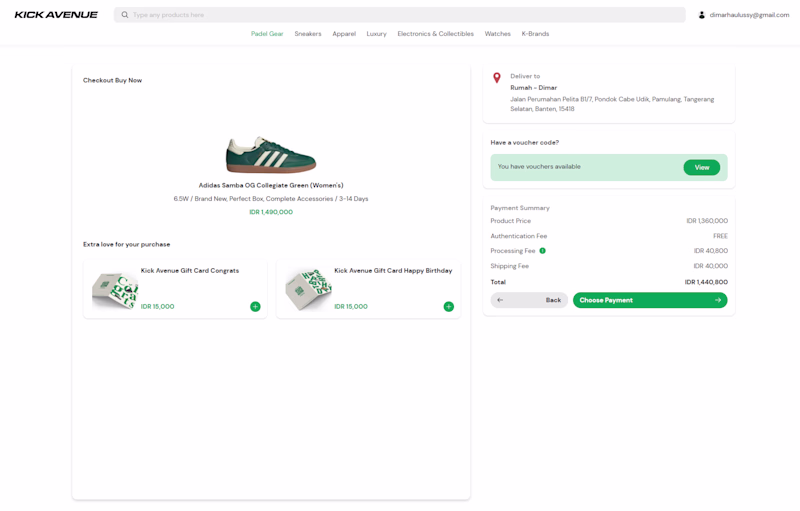Click the Processing Fee info icon

pyautogui.click(x=543, y=251)
